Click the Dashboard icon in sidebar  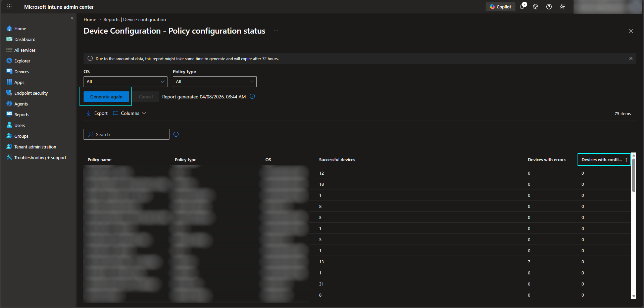[9, 39]
